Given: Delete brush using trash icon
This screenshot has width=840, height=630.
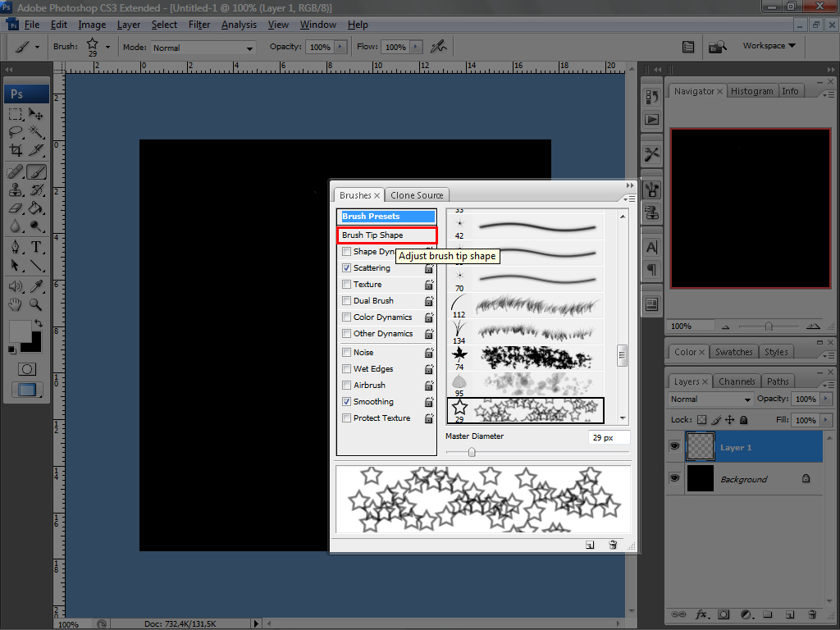Looking at the screenshot, I should point(613,545).
